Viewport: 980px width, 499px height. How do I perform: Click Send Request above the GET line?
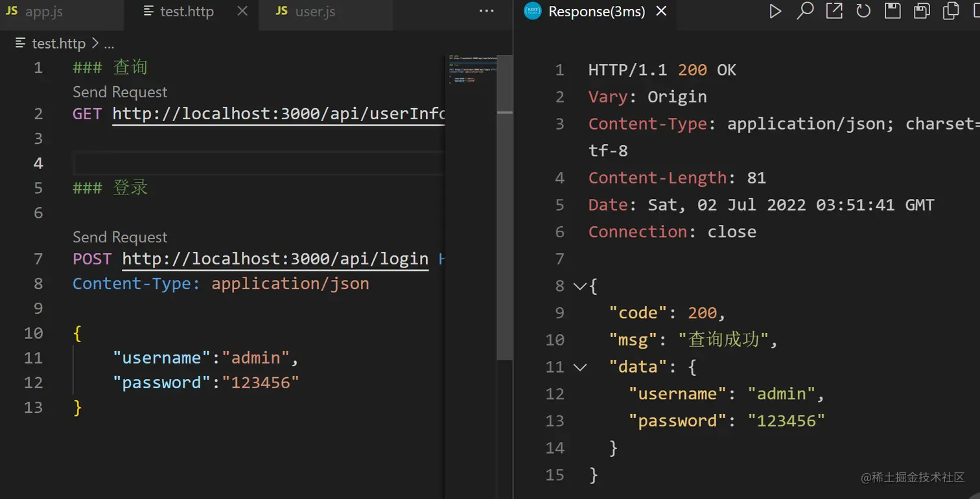(120, 92)
